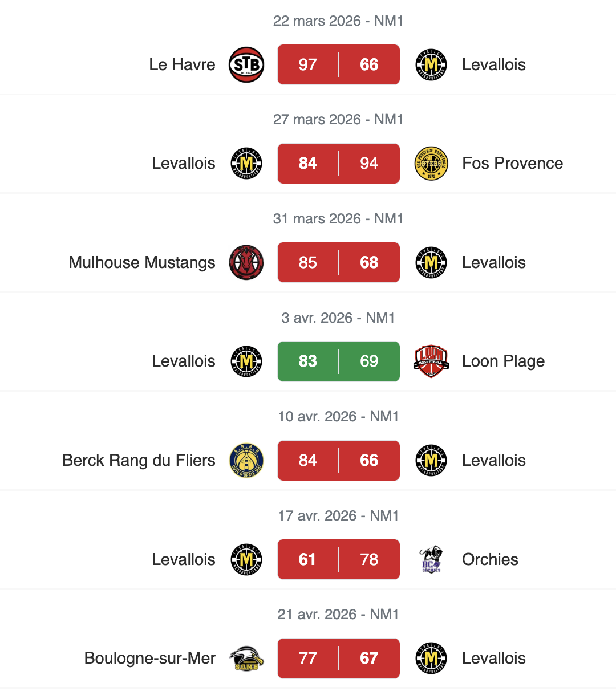View the 84–94 Fos Provence result

pos(338,164)
